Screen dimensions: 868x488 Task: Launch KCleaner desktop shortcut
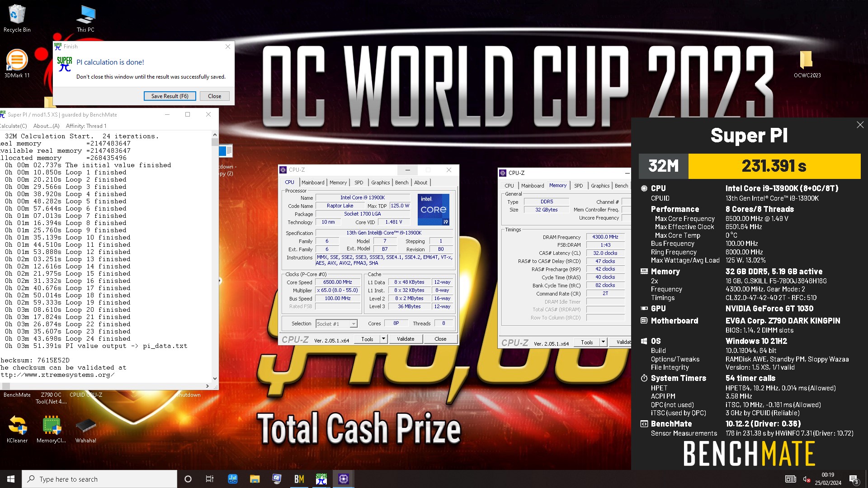[17, 429]
